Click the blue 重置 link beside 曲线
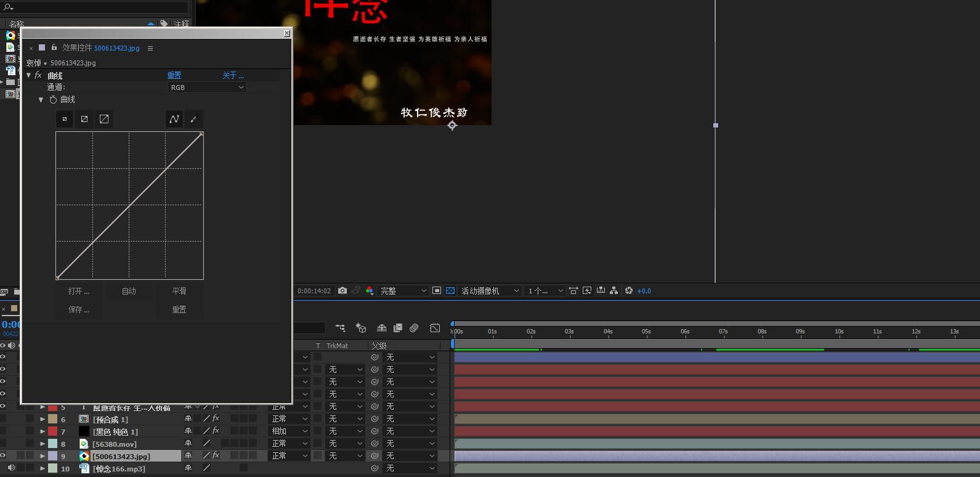 pyautogui.click(x=174, y=75)
